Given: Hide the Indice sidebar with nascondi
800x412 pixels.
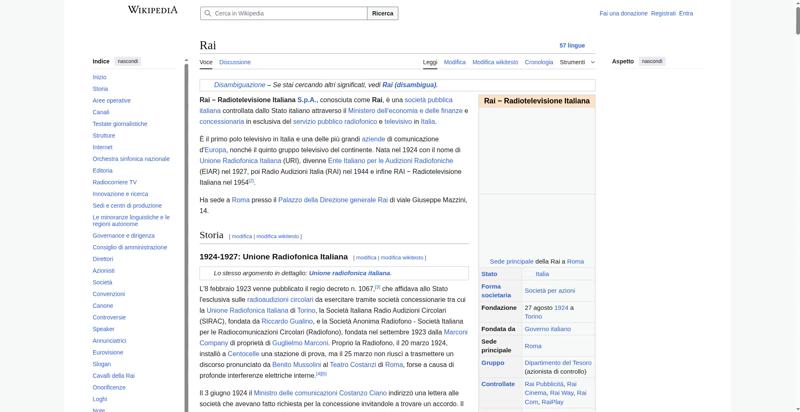Looking at the screenshot, I should [x=128, y=61].
